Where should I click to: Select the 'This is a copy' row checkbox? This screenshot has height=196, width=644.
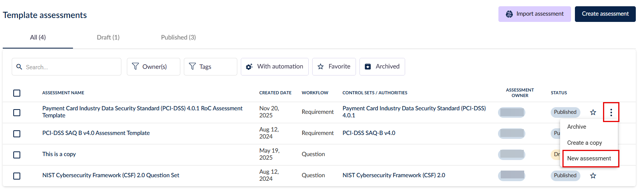[17, 155]
